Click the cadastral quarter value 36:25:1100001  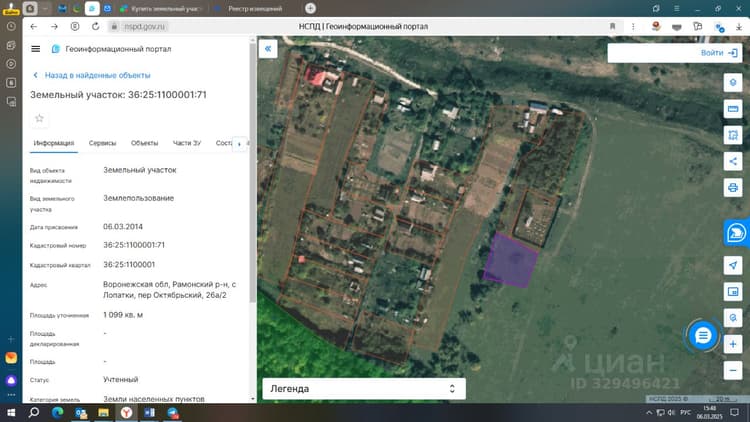point(129,265)
